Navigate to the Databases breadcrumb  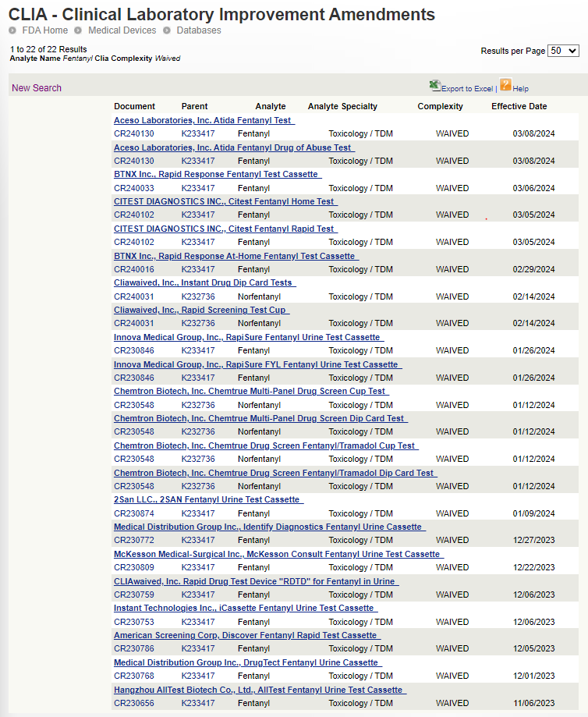tap(198, 30)
